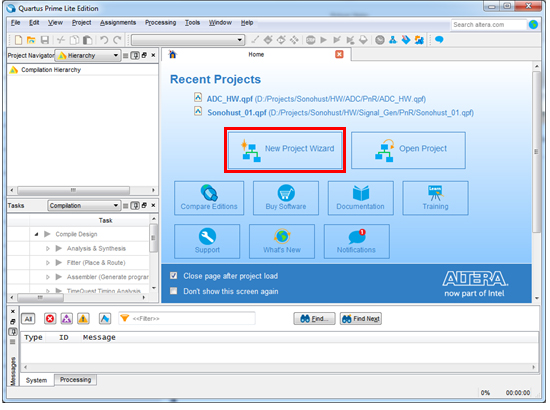The image size is (550, 410).
Task: Click the yellow warning filter icon
Action: pyautogui.click(x=83, y=318)
